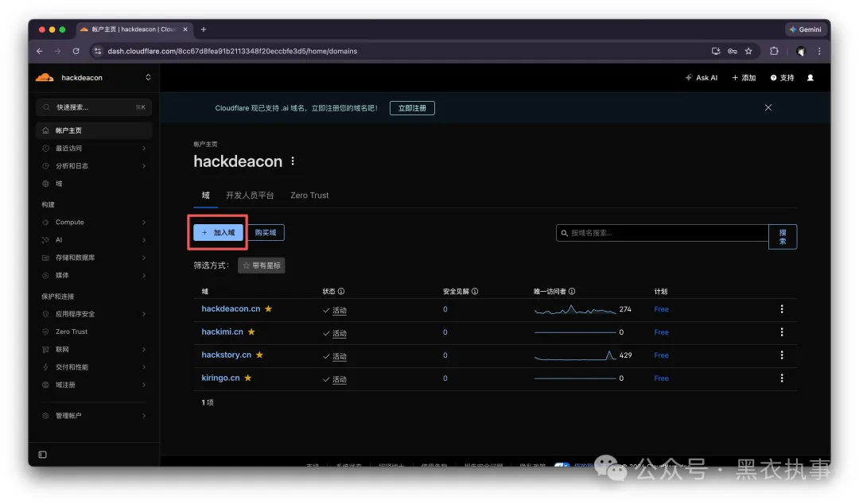Focus the 快速搜索 quick search box

(x=94, y=107)
